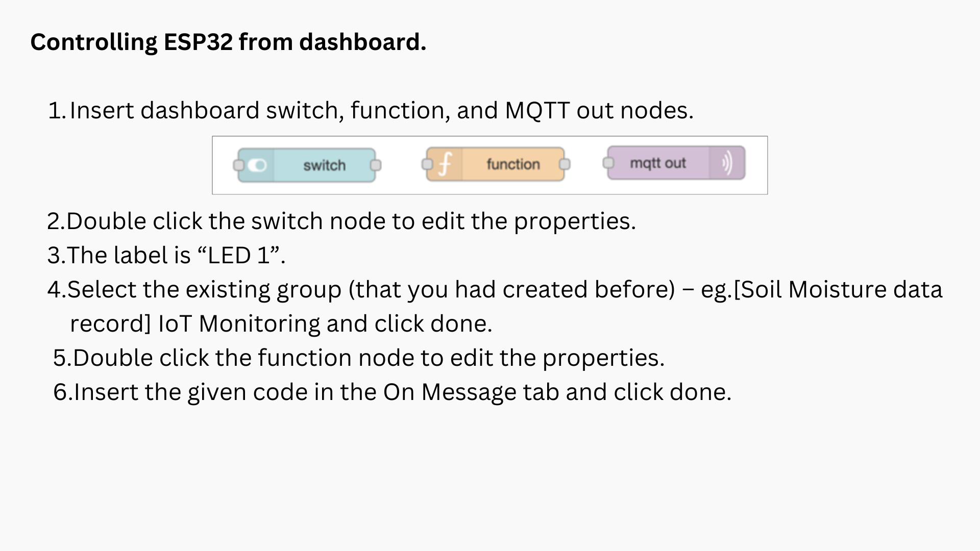This screenshot has width=980, height=551.
Task: Click the output port of the switch node
Action: point(377,165)
